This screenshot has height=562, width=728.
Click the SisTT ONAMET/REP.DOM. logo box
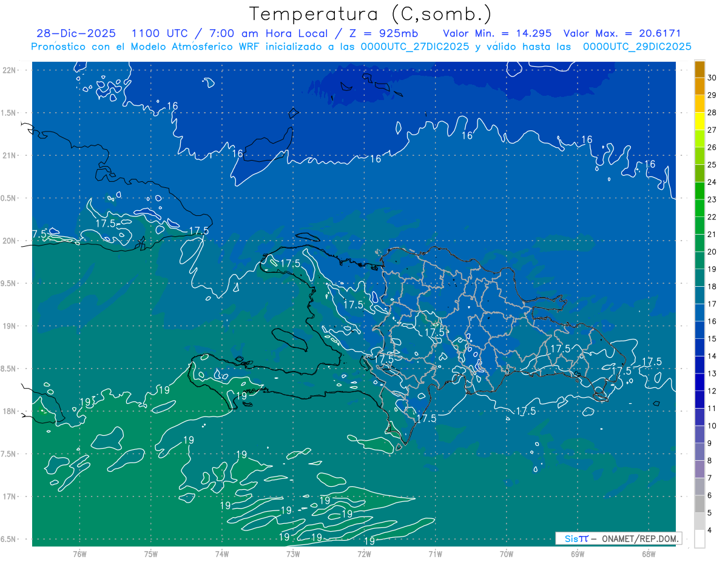618,538
